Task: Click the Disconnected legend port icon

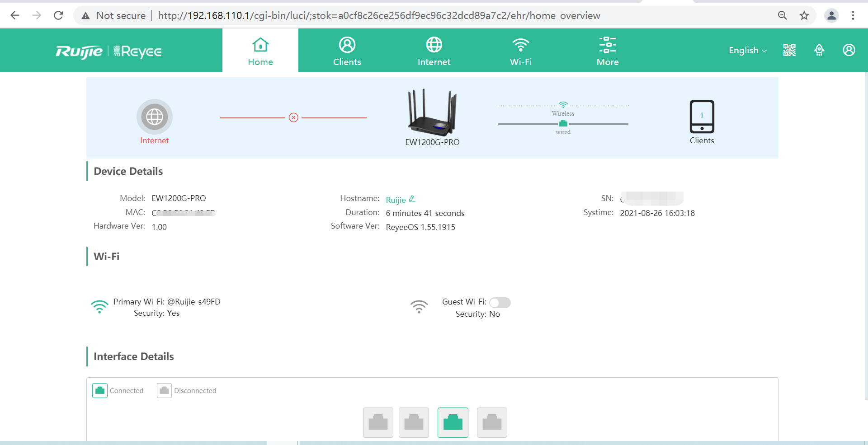Action: coord(164,390)
